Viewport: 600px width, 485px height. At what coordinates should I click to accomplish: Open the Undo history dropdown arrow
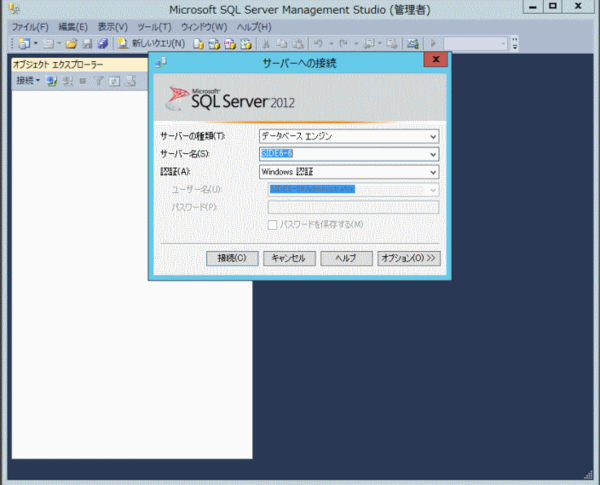pos(331,44)
